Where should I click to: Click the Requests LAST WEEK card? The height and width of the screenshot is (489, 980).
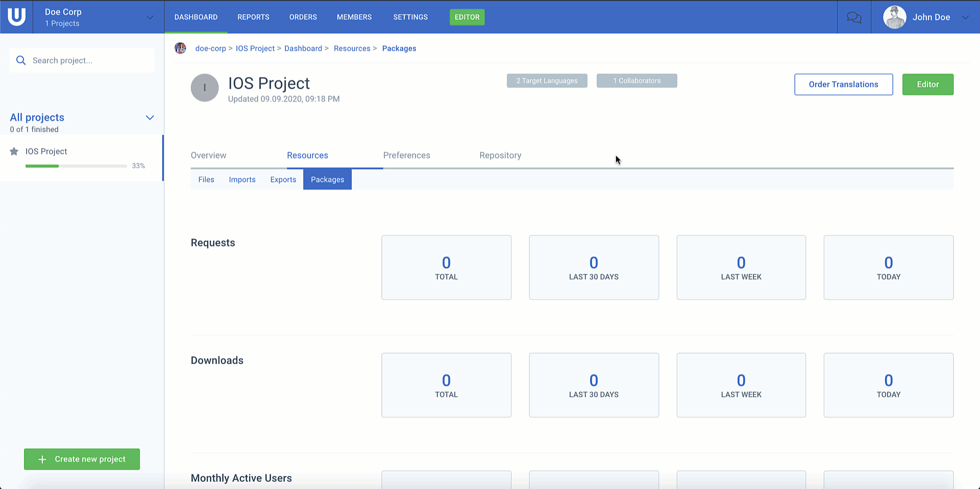(x=741, y=268)
